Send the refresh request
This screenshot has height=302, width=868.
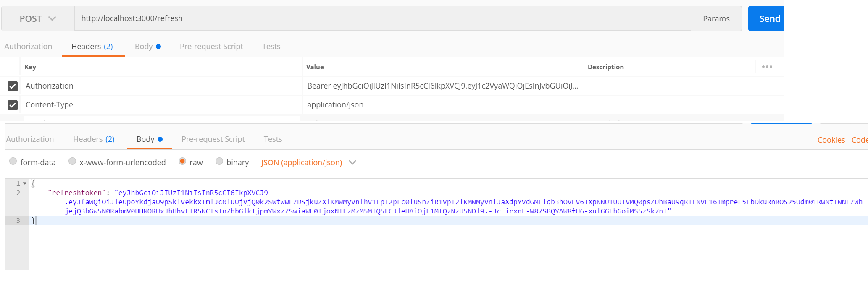[766, 18]
